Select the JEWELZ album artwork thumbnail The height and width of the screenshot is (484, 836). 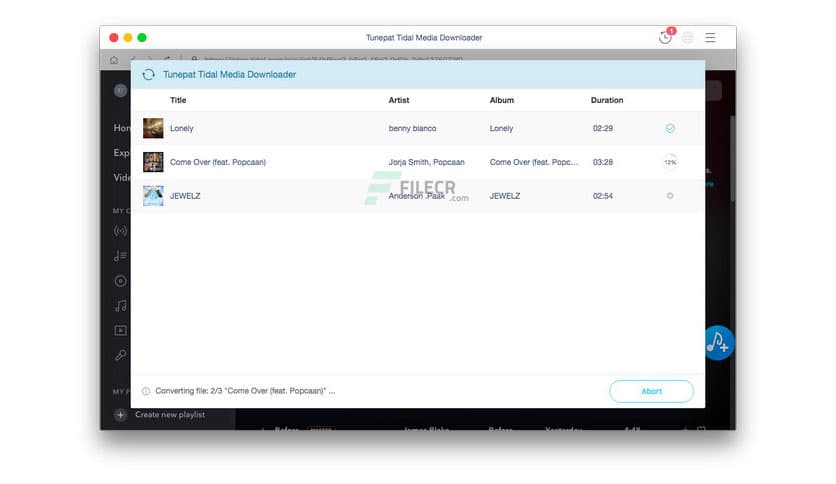(153, 196)
